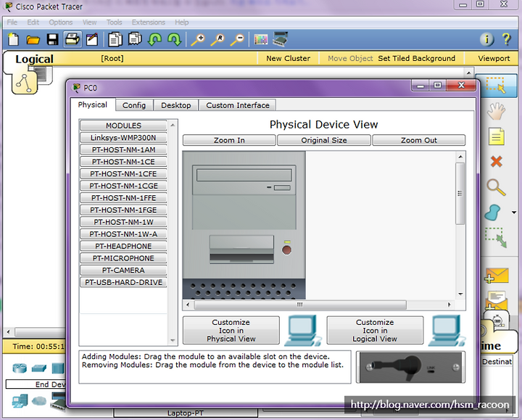This screenshot has height=420, width=522.
Task: Save the project using floppy disk icon
Action: [53, 40]
